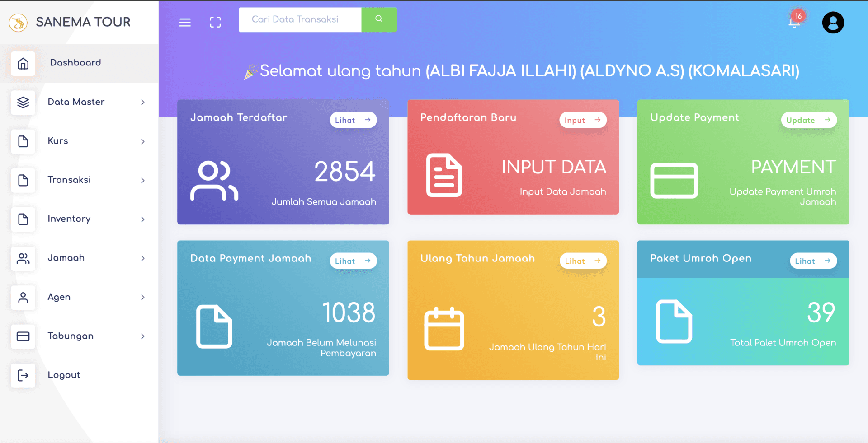
Task: Click Update on Update Payment card
Action: click(809, 120)
